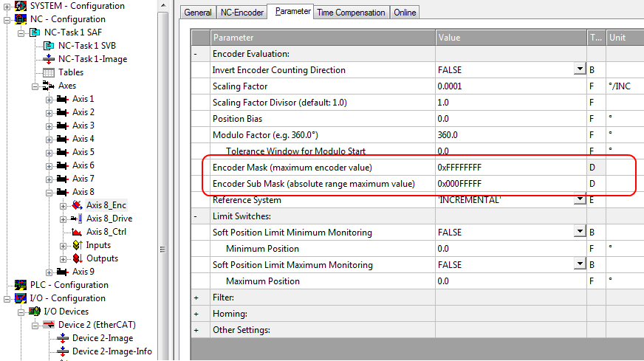This screenshot has width=644, height=361.
Task: Collapse the Axes tree node
Action: click(35, 86)
